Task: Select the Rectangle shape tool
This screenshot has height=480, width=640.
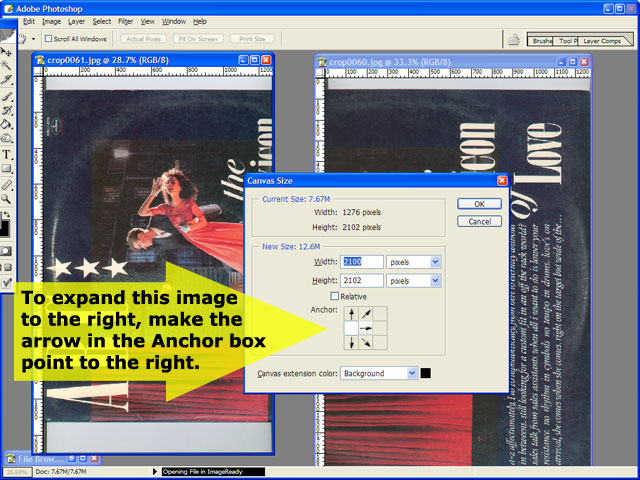Action: click(6, 169)
